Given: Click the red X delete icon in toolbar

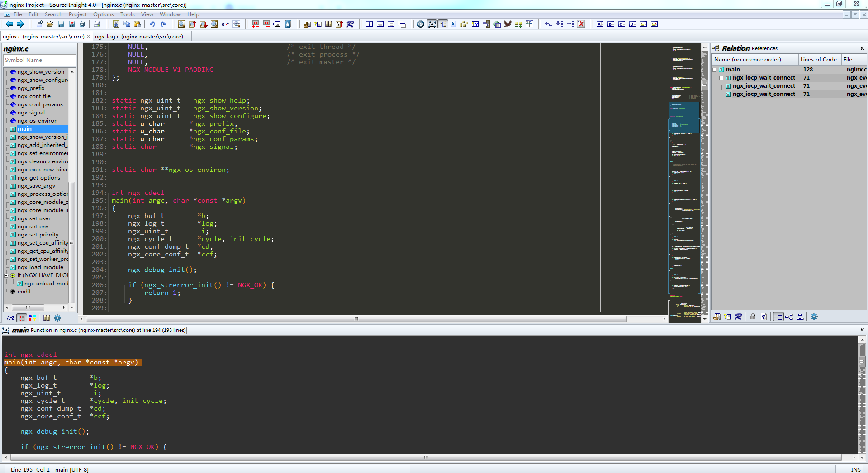Looking at the screenshot, I should (581, 24).
